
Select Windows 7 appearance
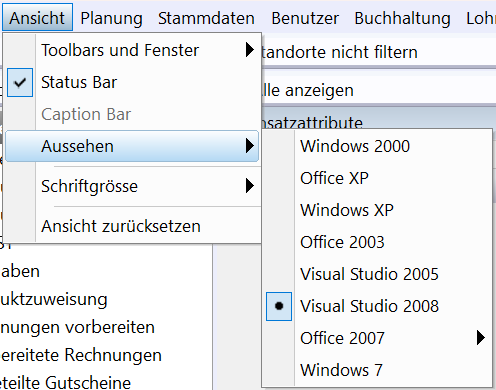click(377, 370)
